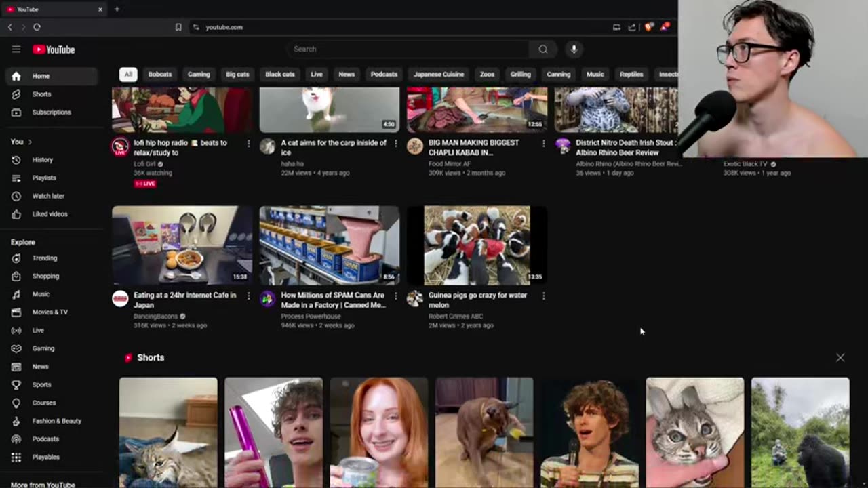Click into the YouTube search field

(x=408, y=49)
